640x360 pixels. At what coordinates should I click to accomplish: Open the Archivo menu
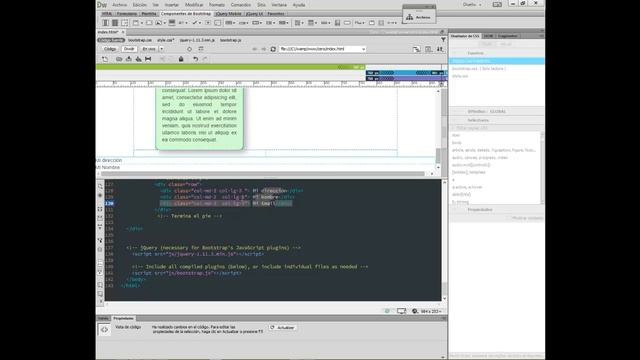120,5
